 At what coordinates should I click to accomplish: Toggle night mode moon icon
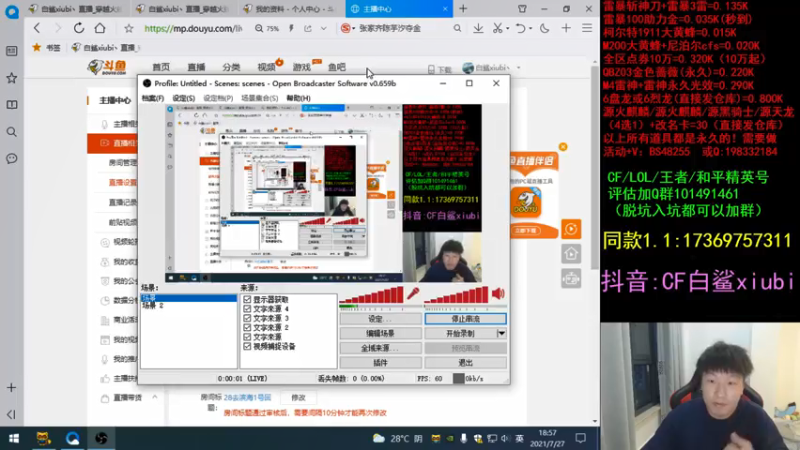pos(545,29)
